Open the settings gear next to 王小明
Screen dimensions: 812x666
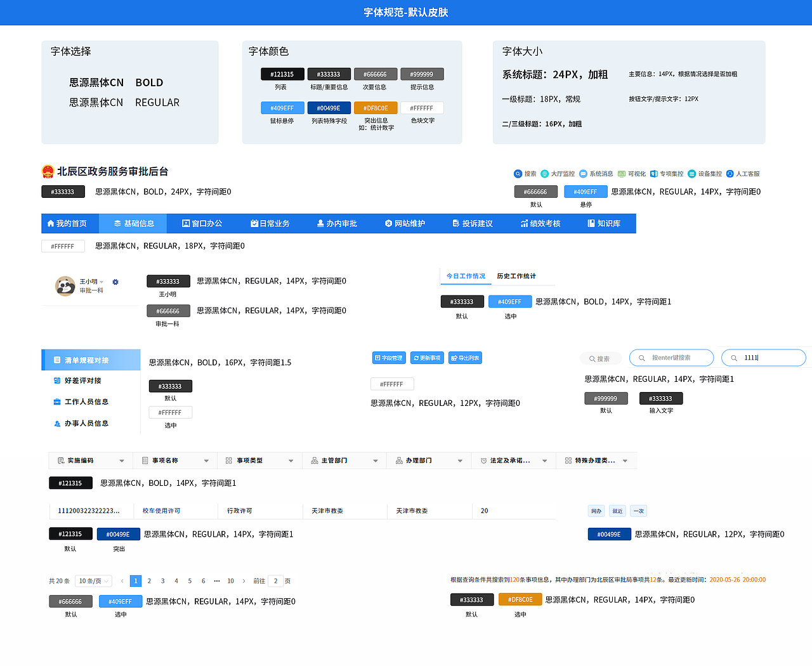pos(115,282)
